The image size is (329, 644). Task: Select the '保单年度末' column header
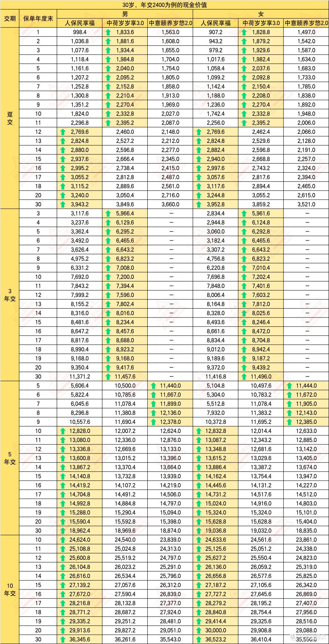pyautogui.click(x=38, y=19)
